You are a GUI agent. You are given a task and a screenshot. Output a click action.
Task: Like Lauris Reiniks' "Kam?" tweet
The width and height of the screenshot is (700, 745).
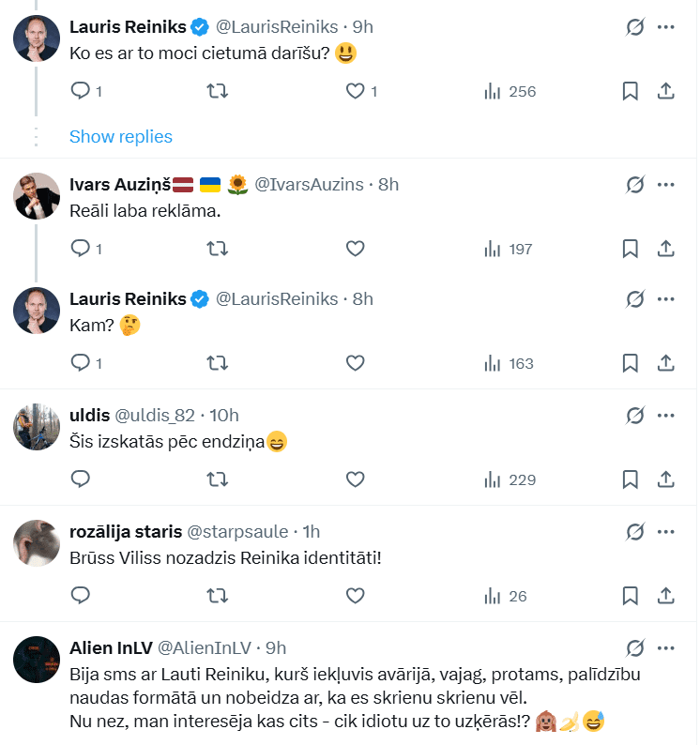tap(355, 362)
